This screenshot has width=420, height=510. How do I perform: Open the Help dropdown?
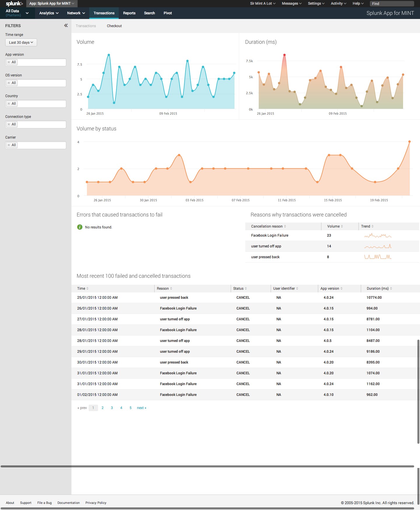(x=358, y=4)
